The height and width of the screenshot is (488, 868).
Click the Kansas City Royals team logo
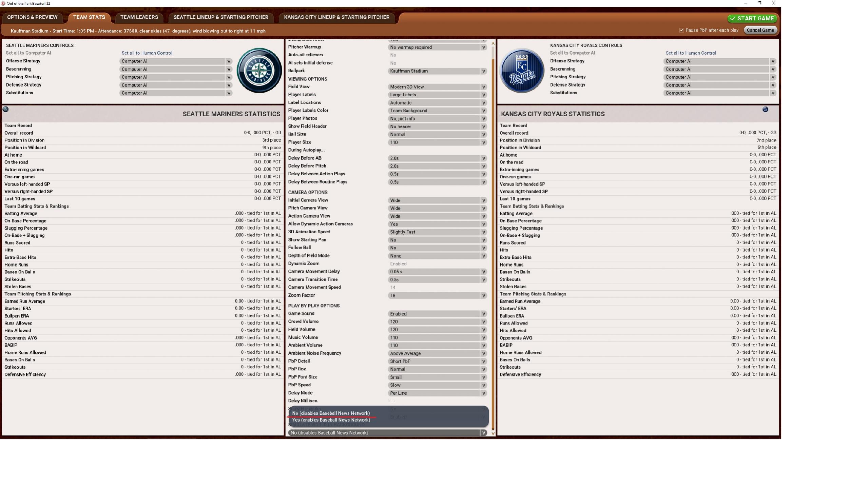point(522,70)
